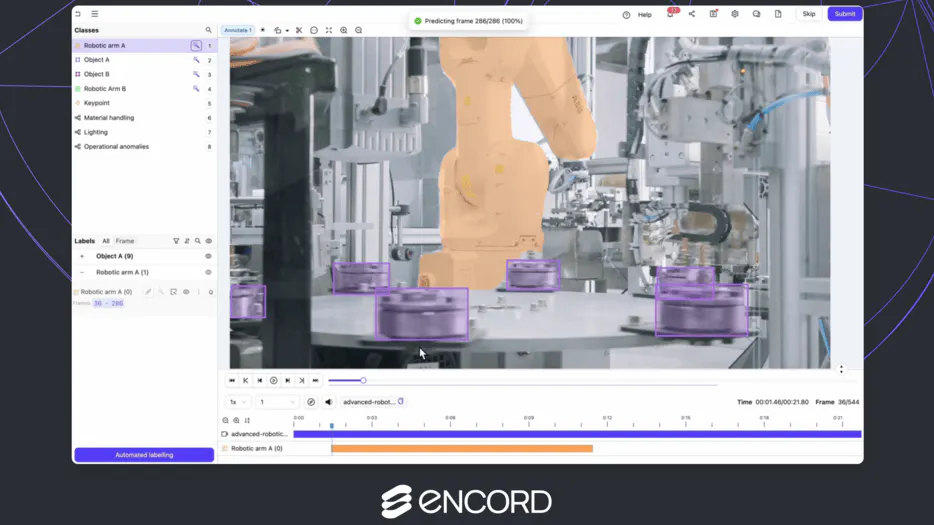The image size is (934, 525).
Task: Click the video progress slider handle
Action: point(363,380)
